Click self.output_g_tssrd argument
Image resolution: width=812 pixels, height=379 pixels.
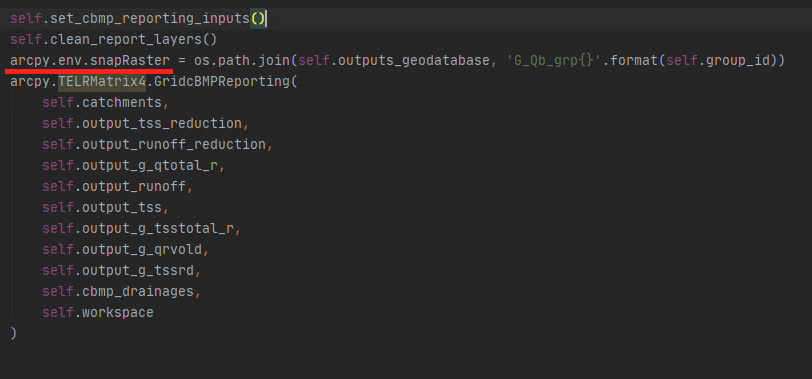(118, 270)
